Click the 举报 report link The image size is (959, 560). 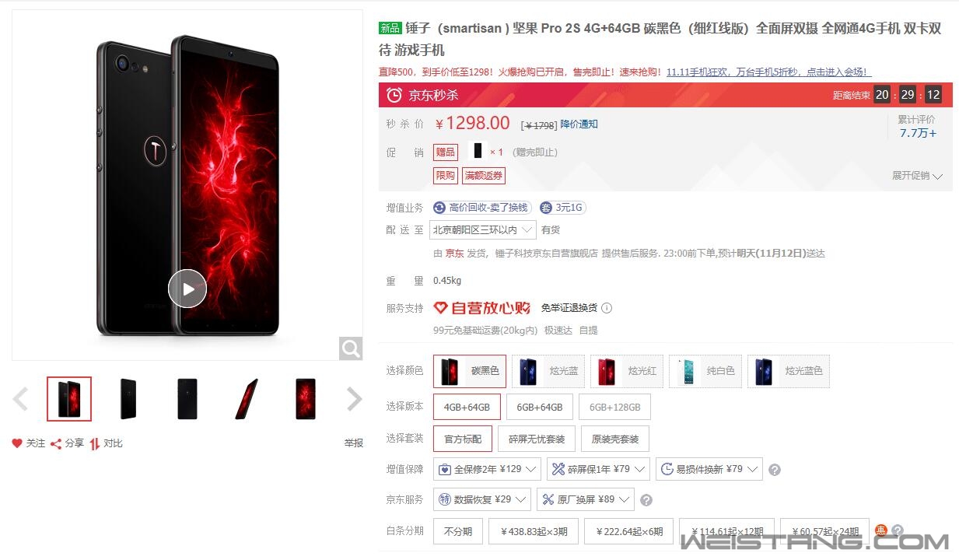pyautogui.click(x=354, y=443)
